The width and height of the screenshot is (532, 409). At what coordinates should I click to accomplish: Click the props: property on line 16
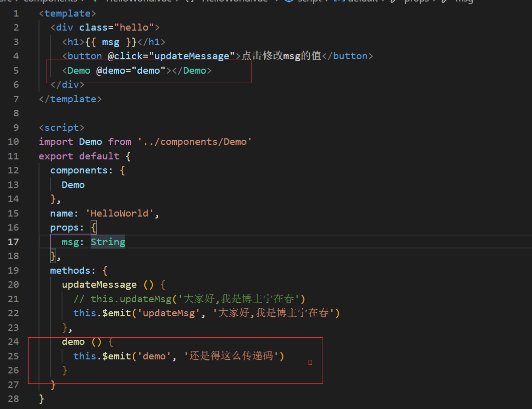67,228
